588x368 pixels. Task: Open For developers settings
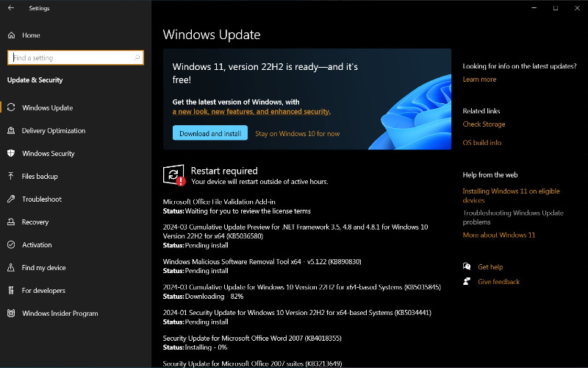coord(43,291)
